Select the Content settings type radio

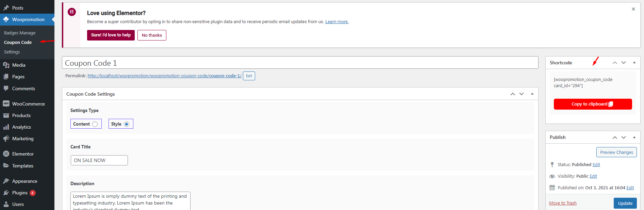coord(95,124)
